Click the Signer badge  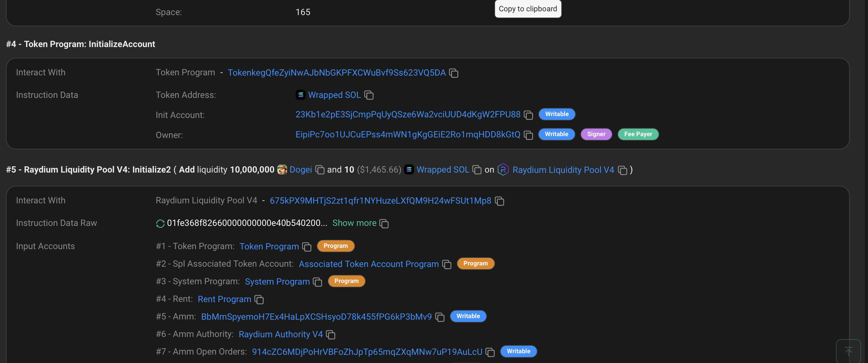[596, 134]
